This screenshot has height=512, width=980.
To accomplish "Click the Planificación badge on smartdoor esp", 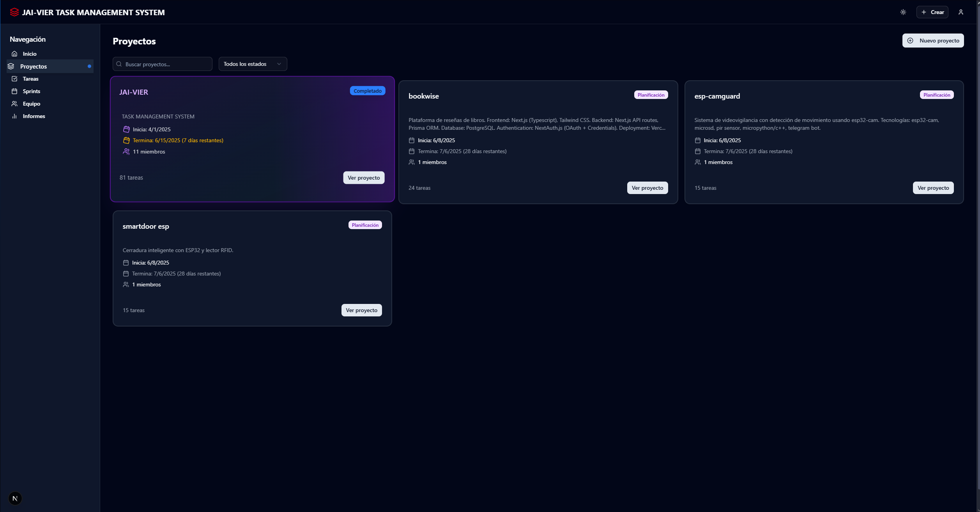I will [x=365, y=225].
